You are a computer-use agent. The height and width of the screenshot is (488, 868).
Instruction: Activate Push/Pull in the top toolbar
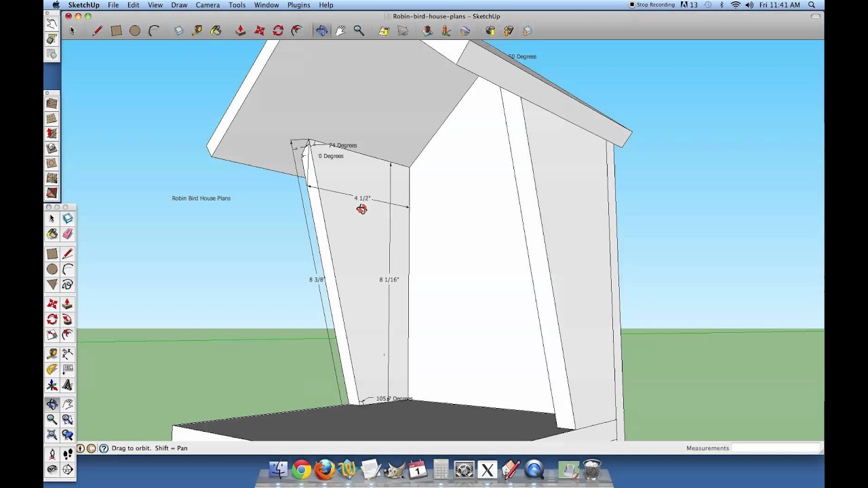(x=240, y=30)
